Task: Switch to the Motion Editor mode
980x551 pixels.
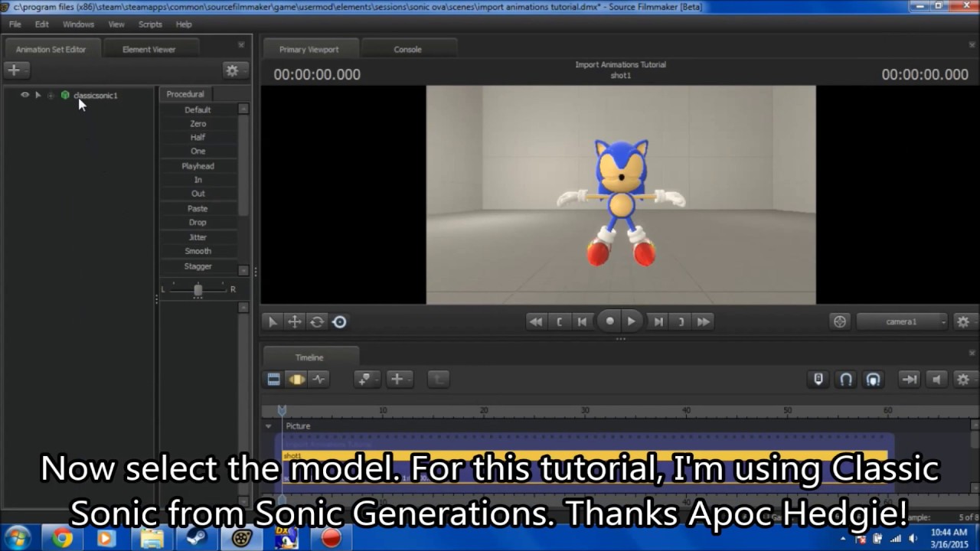Action: 296,379
